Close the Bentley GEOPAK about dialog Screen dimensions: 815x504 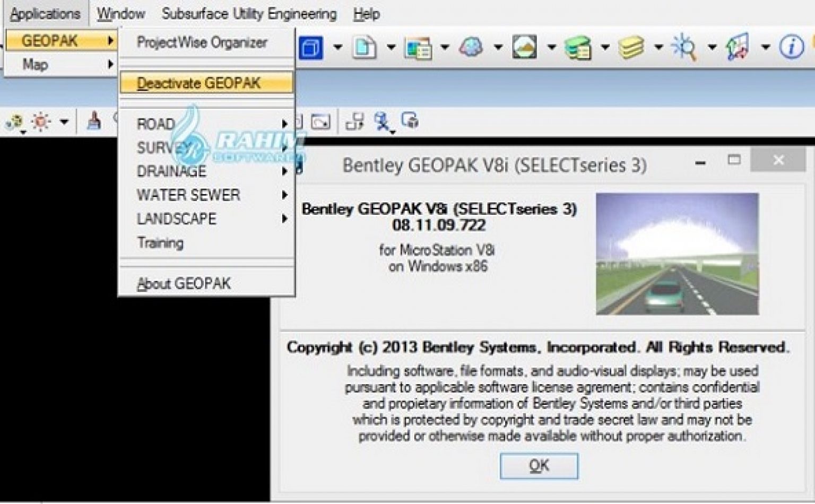pos(778,160)
